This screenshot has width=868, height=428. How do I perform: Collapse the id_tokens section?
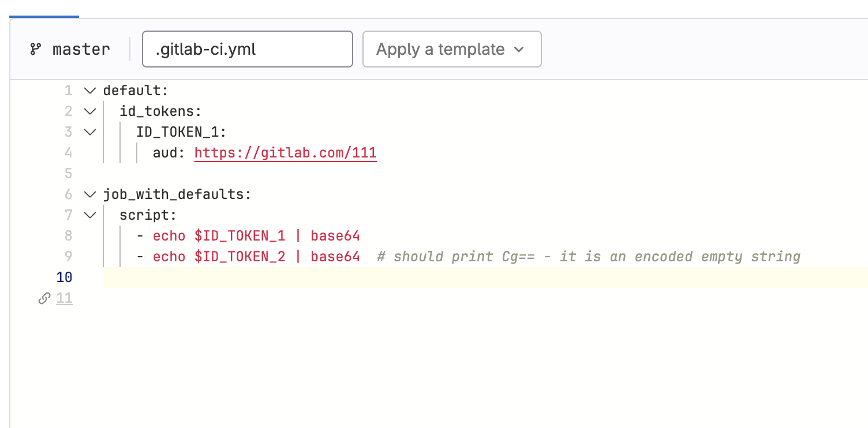(x=89, y=111)
